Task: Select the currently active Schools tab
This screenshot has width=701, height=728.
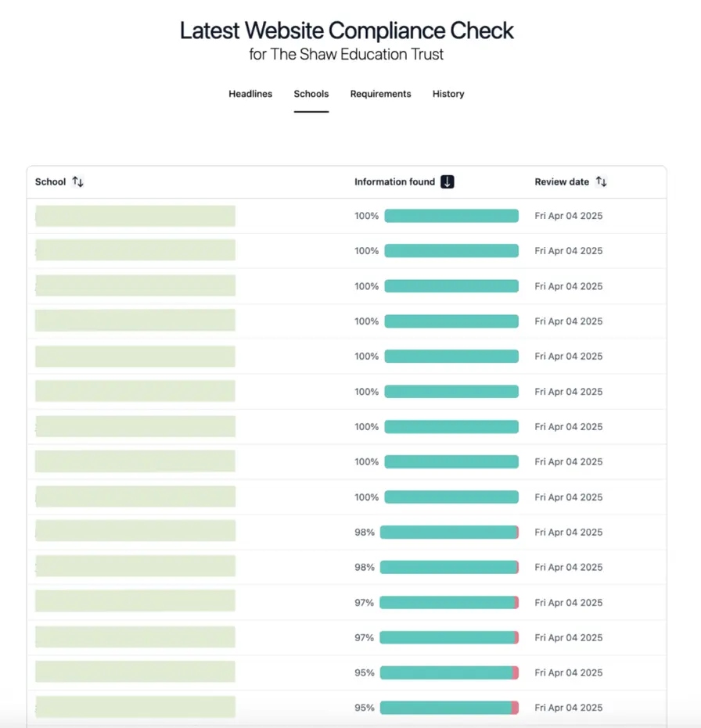Action: coord(311,94)
